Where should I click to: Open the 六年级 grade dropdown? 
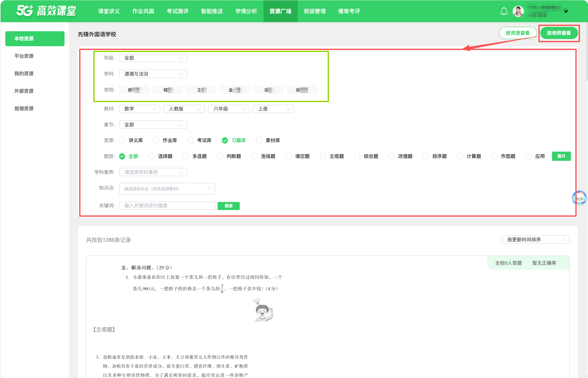pos(229,109)
